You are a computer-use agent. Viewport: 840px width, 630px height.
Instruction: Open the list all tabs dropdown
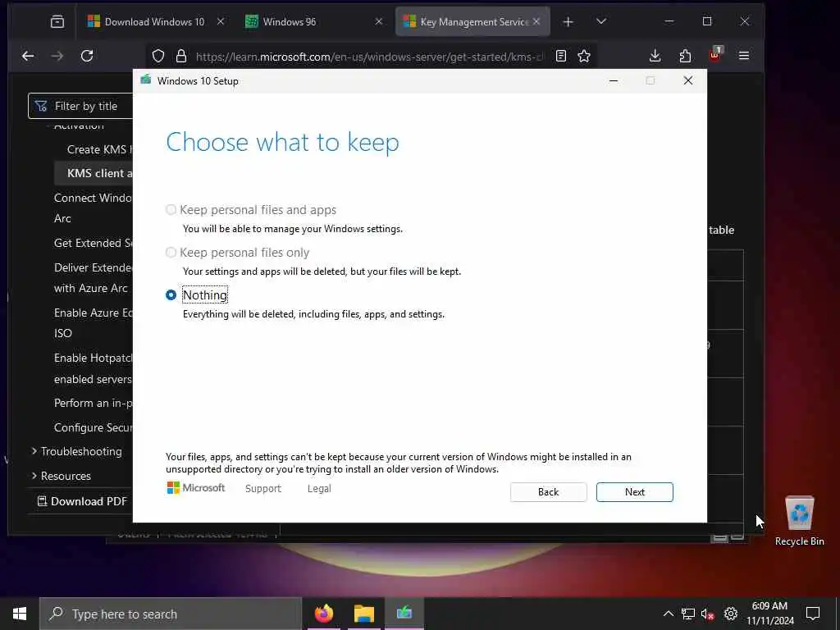601,21
